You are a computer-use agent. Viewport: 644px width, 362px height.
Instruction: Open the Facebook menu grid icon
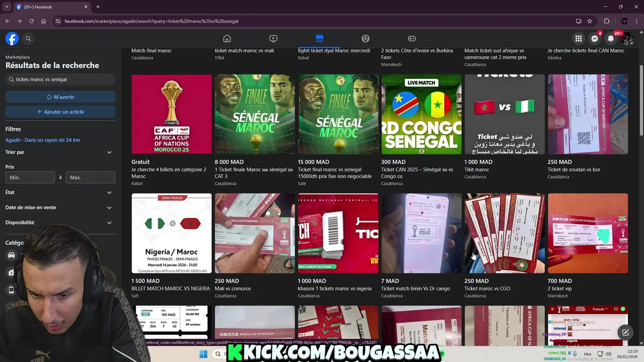579,39
